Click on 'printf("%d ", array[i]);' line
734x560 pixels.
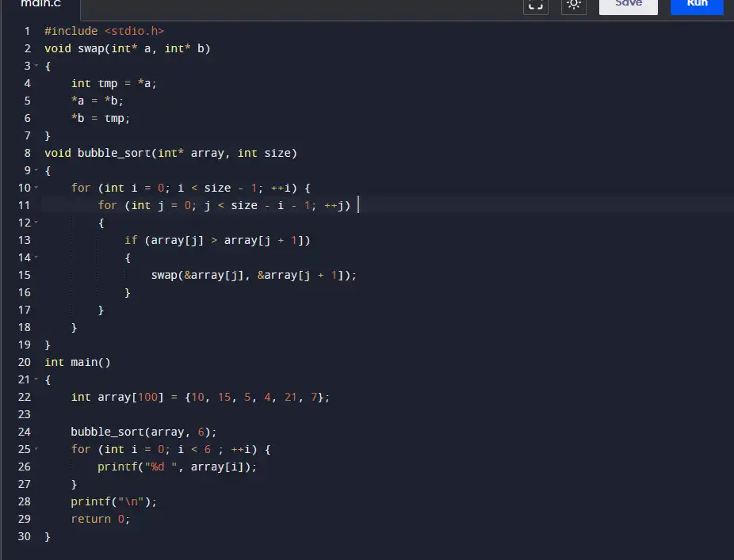[177, 467]
